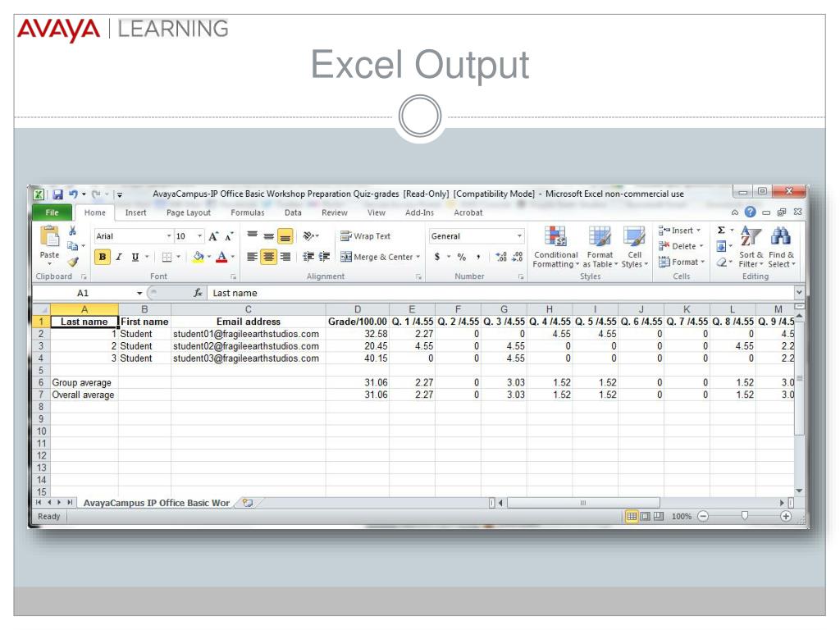Image resolution: width=840 pixels, height=630 pixels.
Task: Click the Insert cells button
Action: (680, 231)
